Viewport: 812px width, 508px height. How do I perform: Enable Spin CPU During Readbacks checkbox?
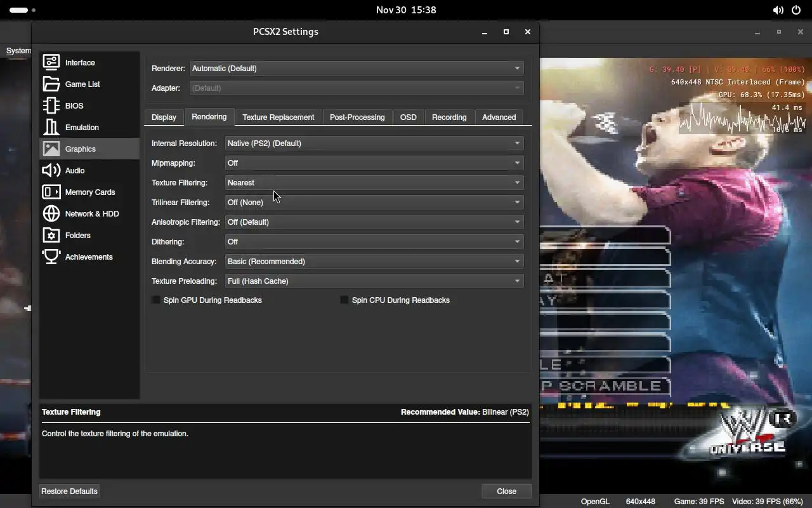click(x=344, y=300)
